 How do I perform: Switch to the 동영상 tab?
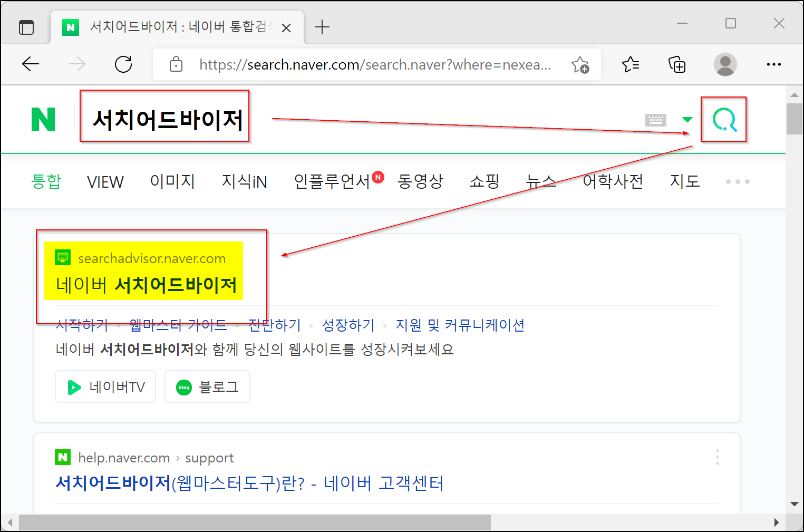pos(420,181)
